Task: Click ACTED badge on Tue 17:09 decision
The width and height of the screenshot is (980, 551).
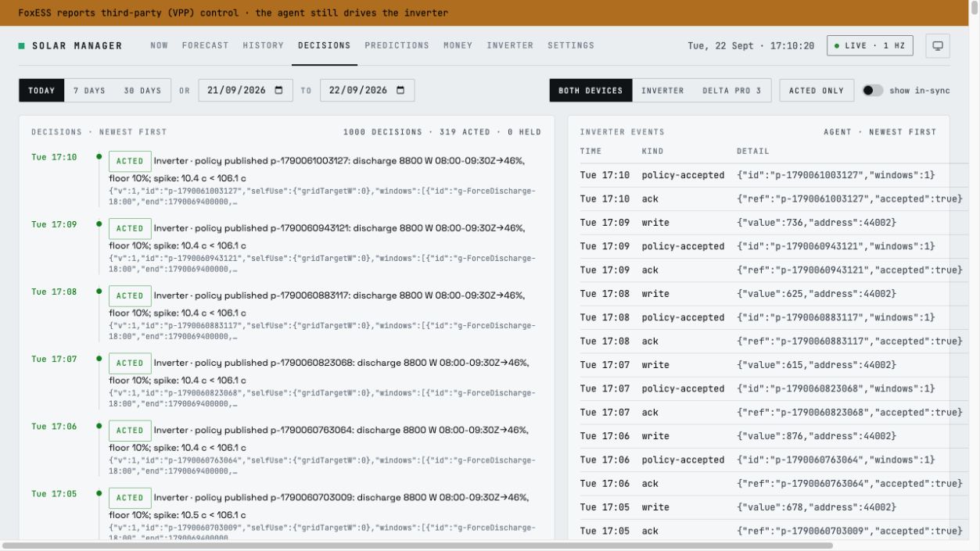Action: tap(130, 228)
